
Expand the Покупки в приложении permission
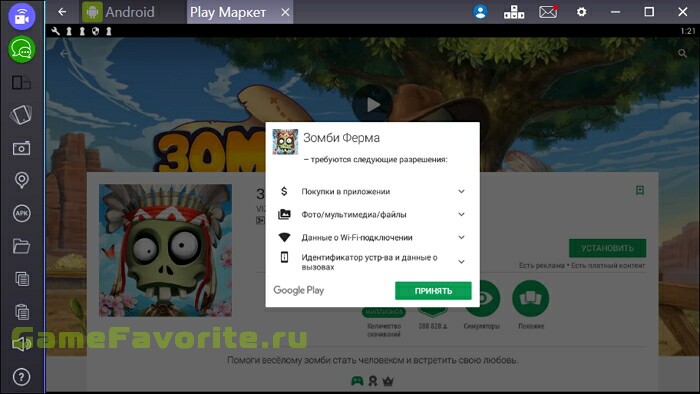point(461,191)
